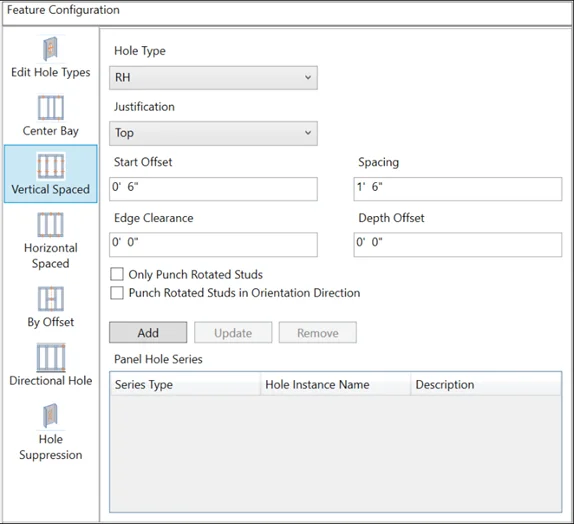Image resolution: width=574 pixels, height=524 pixels.
Task: Expand the Hole Type dropdown
Action: [213, 78]
